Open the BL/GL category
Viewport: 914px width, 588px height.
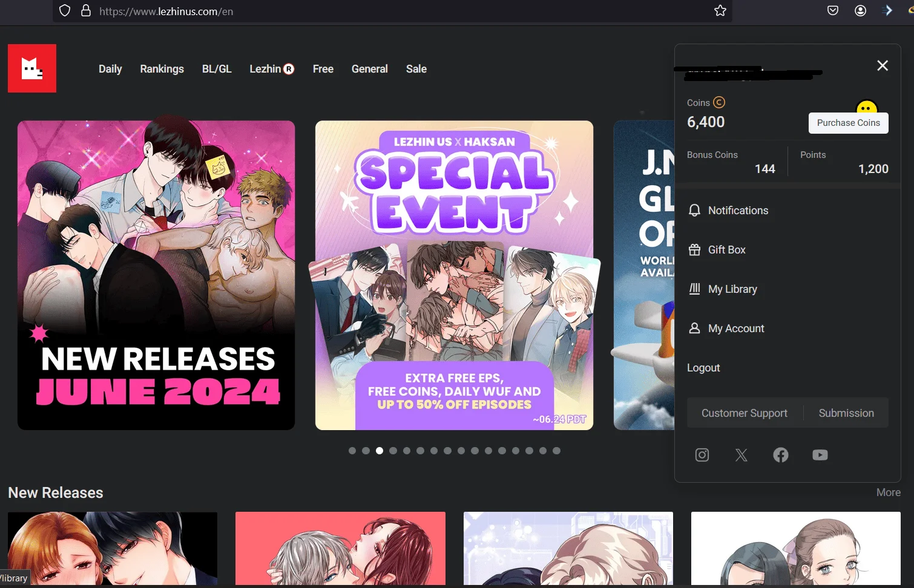(x=217, y=69)
